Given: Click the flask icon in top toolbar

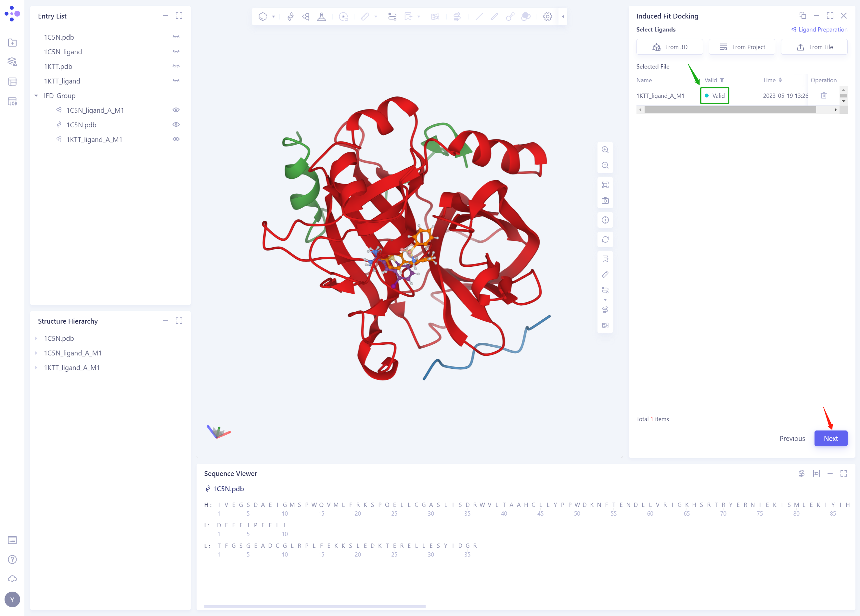Looking at the screenshot, I should [x=322, y=17].
